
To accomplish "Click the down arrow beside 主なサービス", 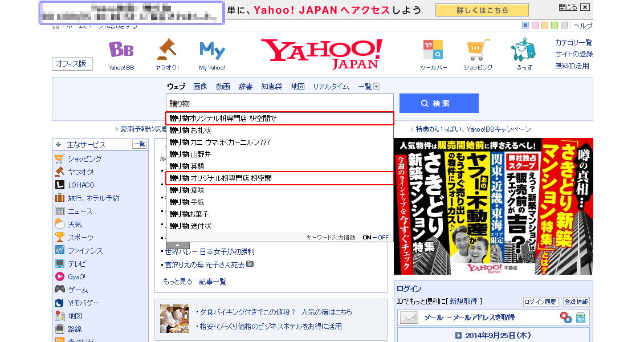I will point(58,145).
